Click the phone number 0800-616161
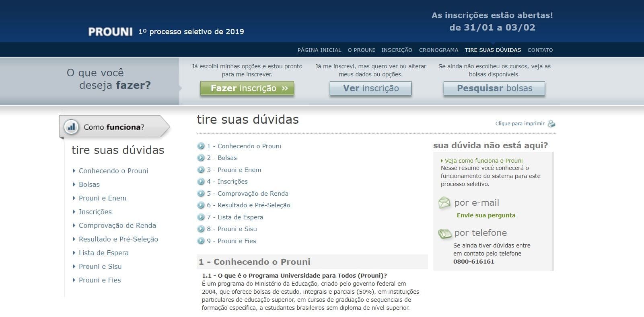 [x=474, y=262]
